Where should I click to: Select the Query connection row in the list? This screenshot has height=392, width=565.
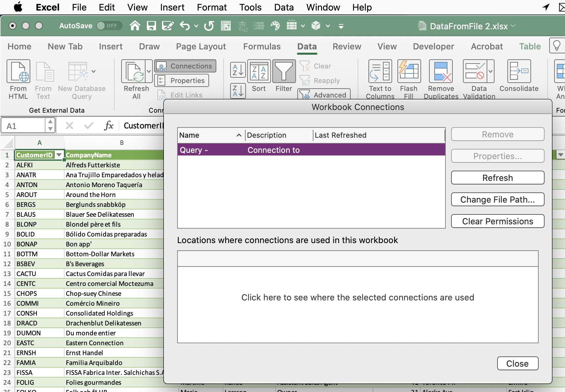tap(311, 150)
